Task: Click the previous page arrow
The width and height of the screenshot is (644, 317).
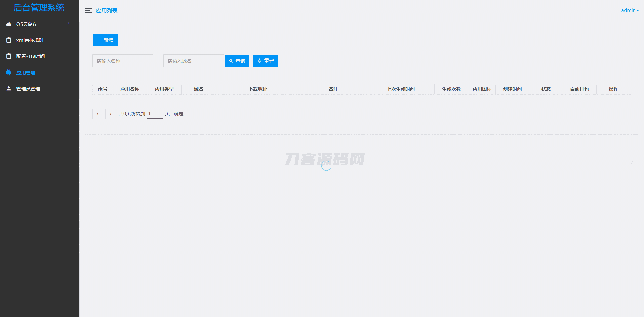Action: [x=97, y=114]
